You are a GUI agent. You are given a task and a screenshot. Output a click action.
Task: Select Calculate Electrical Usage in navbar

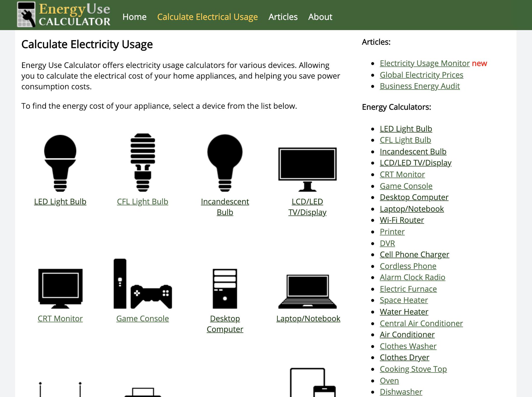(207, 17)
